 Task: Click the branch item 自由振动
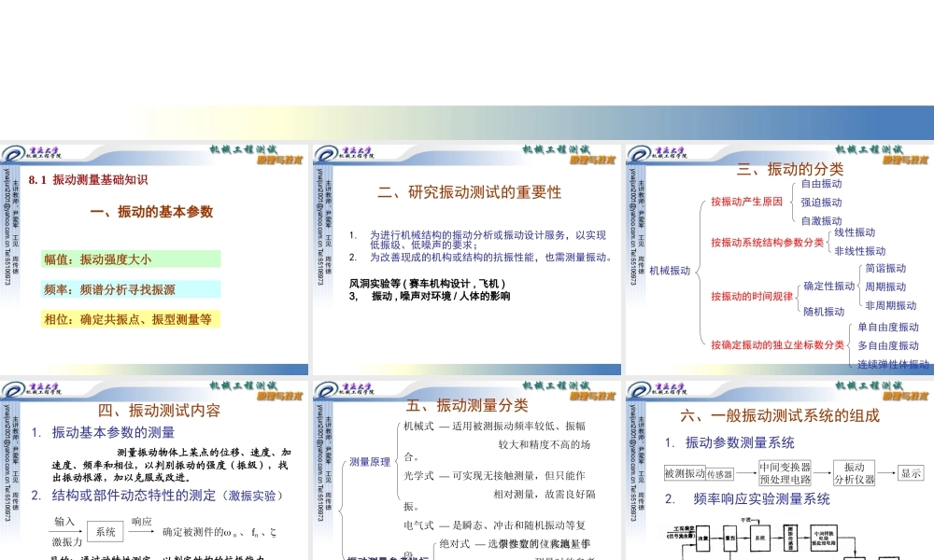tap(821, 184)
